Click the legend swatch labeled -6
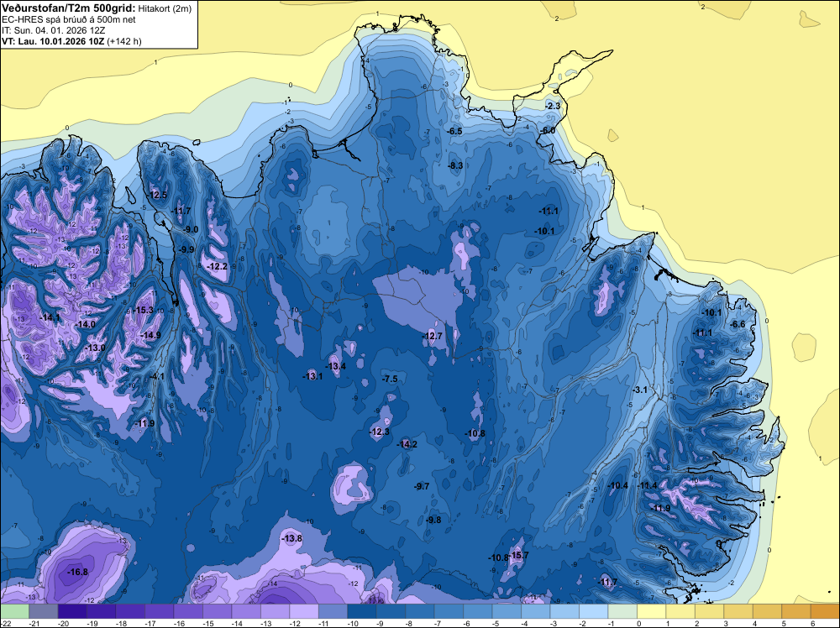Viewport: 840px width, 628px height. (x=477, y=611)
